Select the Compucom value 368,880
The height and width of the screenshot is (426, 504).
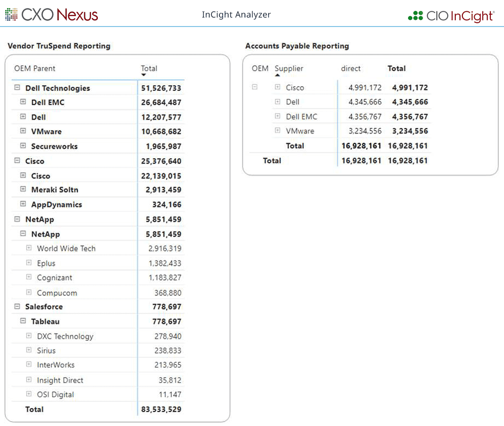click(168, 293)
